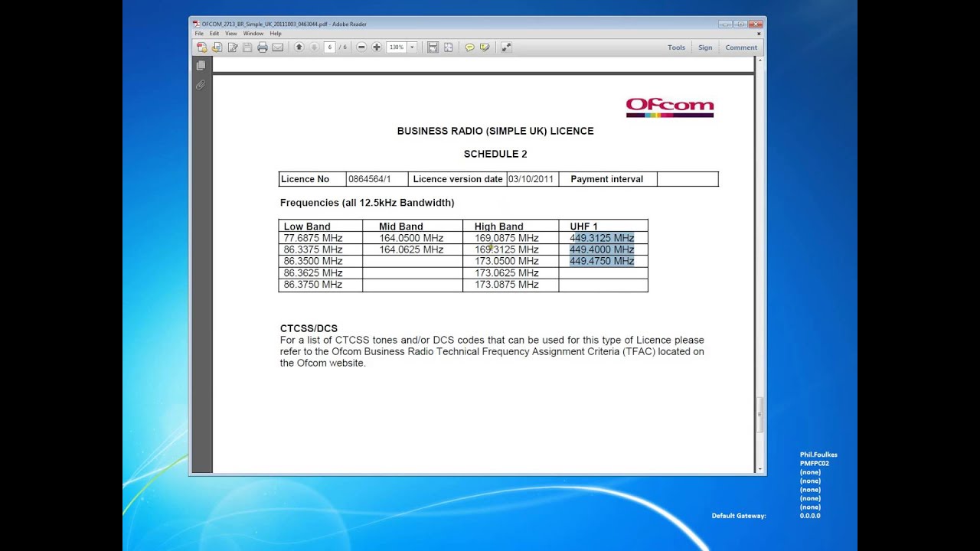Open the Comment pane
The height and width of the screenshot is (551, 980).
coord(741,47)
